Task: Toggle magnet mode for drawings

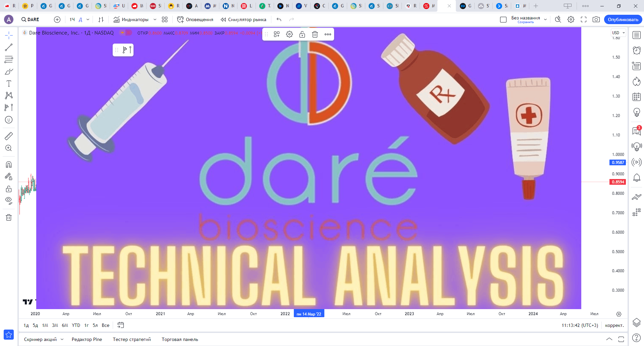Action: (x=9, y=165)
